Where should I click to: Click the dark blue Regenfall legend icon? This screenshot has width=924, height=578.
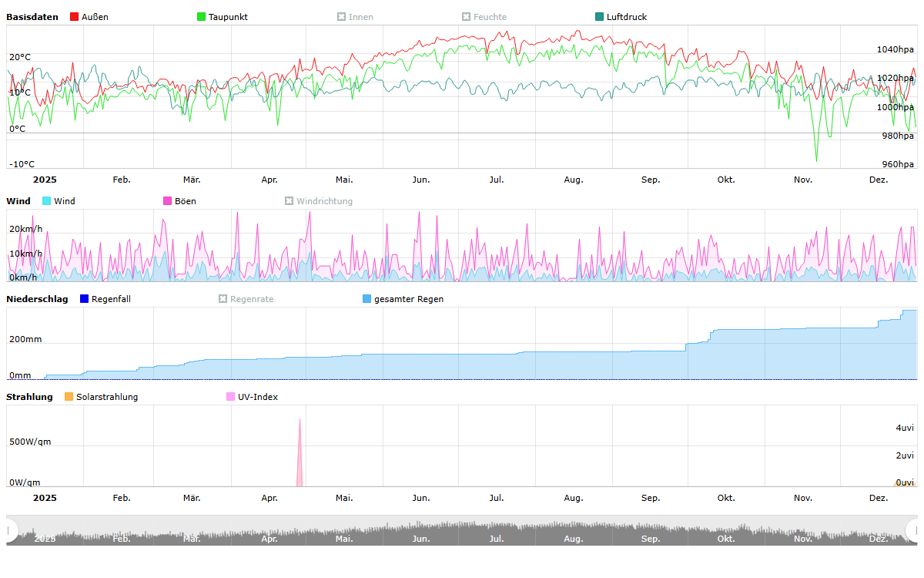click(85, 299)
